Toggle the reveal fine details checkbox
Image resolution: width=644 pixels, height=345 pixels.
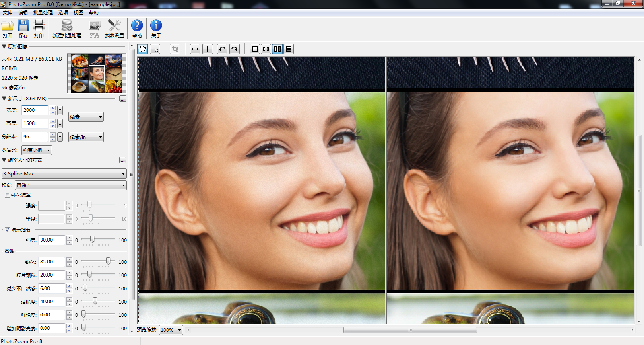click(7, 230)
